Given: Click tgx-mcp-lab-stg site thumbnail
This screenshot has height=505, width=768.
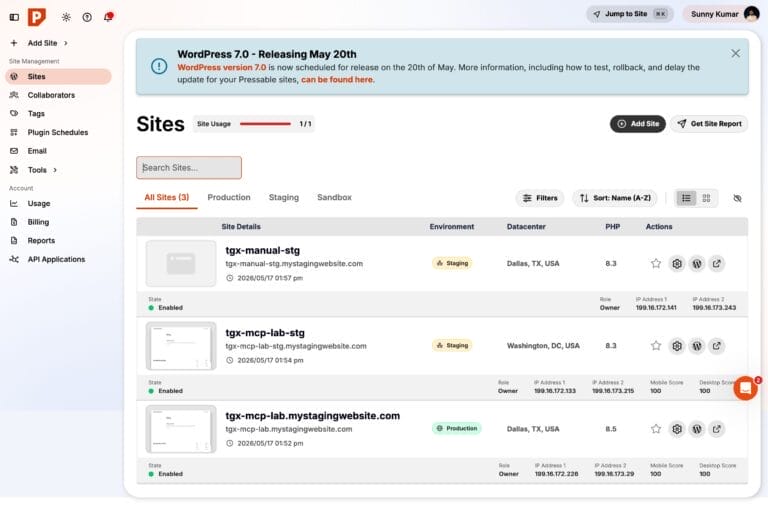Looking at the screenshot, I should (x=181, y=346).
